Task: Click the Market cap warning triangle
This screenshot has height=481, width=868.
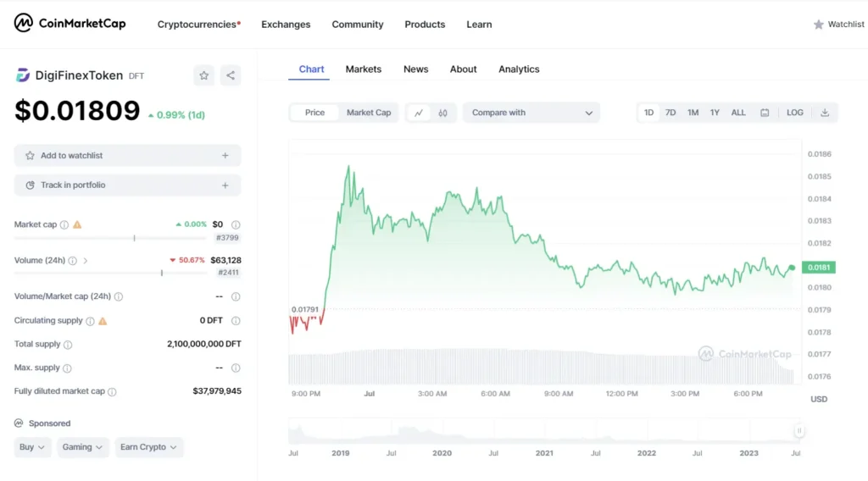Action: click(77, 224)
